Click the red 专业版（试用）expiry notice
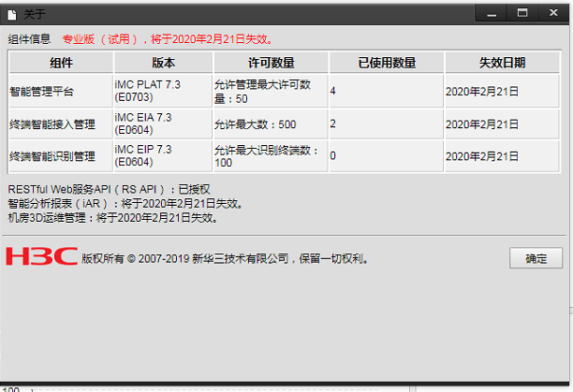The image size is (573, 392). coord(168,38)
